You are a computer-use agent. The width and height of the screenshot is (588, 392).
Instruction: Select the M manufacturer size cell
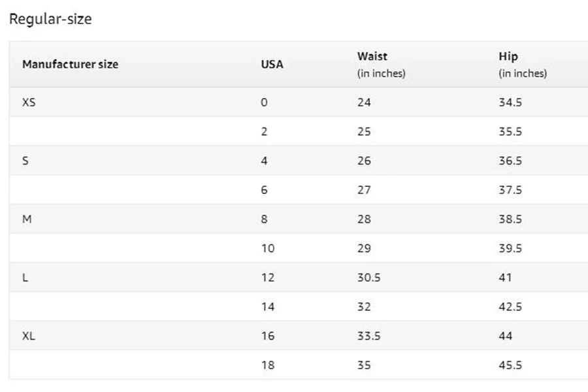(27, 219)
